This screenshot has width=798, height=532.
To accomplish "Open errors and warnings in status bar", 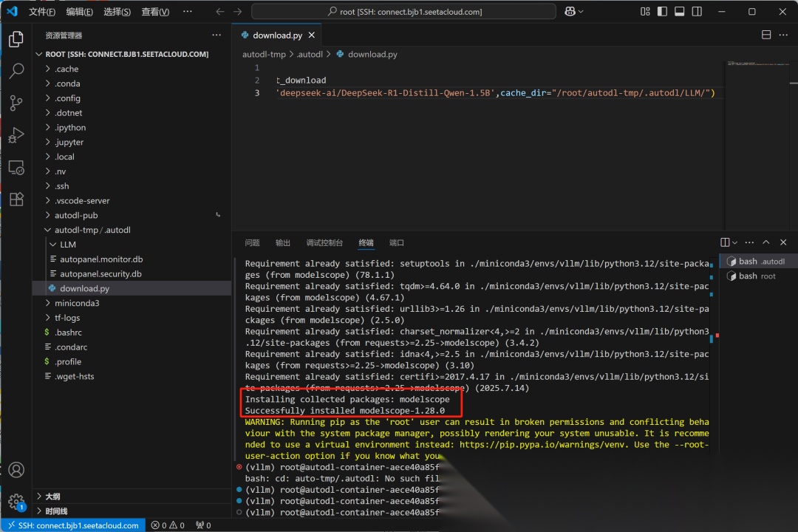I will point(168,525).
